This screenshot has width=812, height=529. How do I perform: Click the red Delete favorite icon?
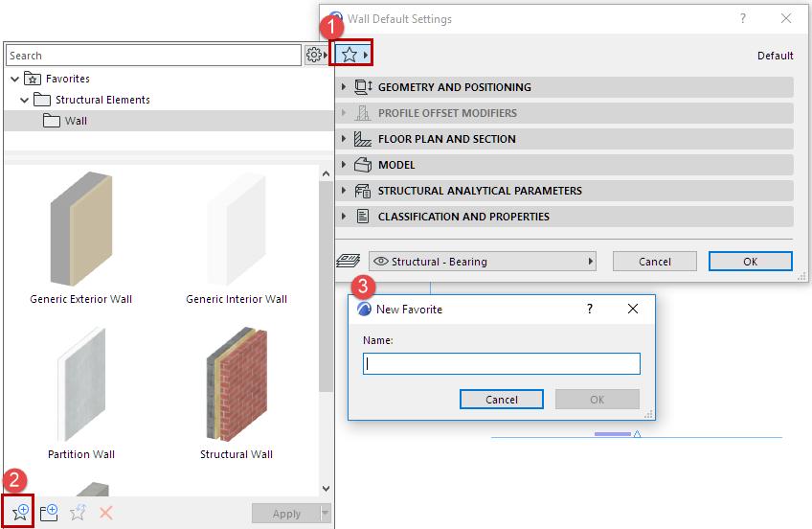pyautogui.click(x=105, y=513)
